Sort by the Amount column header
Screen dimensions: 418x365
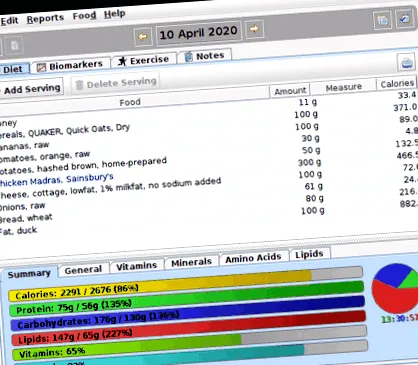click(290, 91)
